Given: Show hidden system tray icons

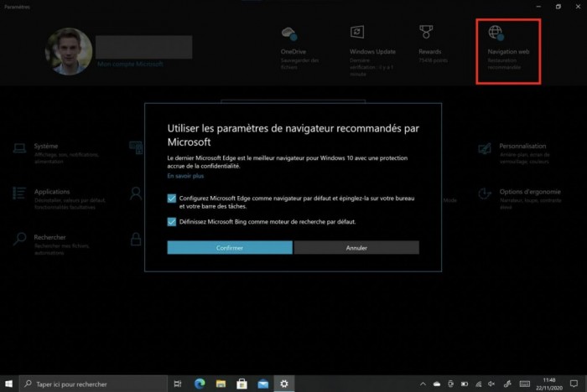Looking at the screenshot, I should point(423,384).
